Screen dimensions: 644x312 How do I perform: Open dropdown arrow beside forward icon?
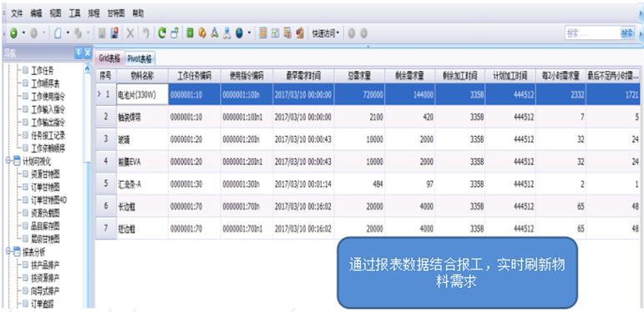[x=44, y=33]
